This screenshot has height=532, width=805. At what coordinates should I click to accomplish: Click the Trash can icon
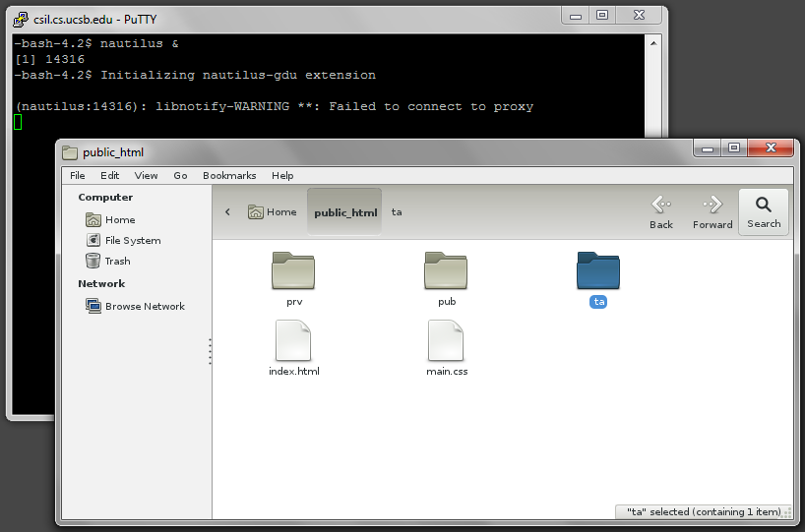[x=93, y=261]
